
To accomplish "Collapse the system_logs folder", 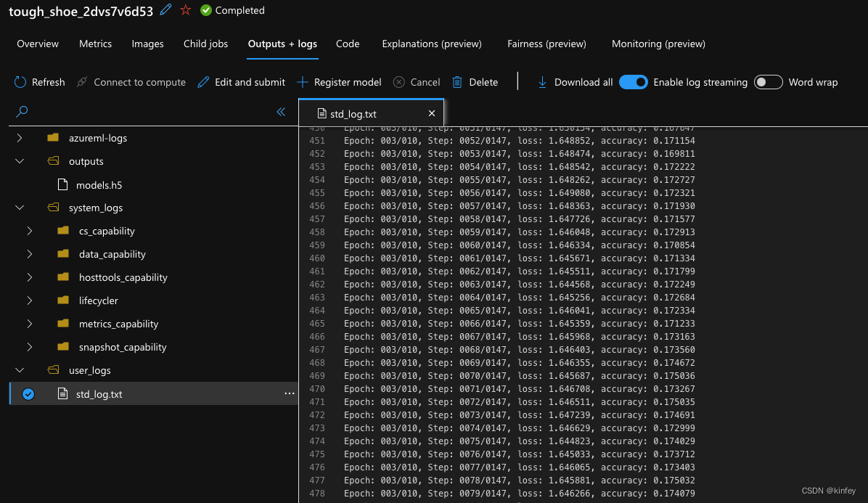I will [x=20, y=208].
